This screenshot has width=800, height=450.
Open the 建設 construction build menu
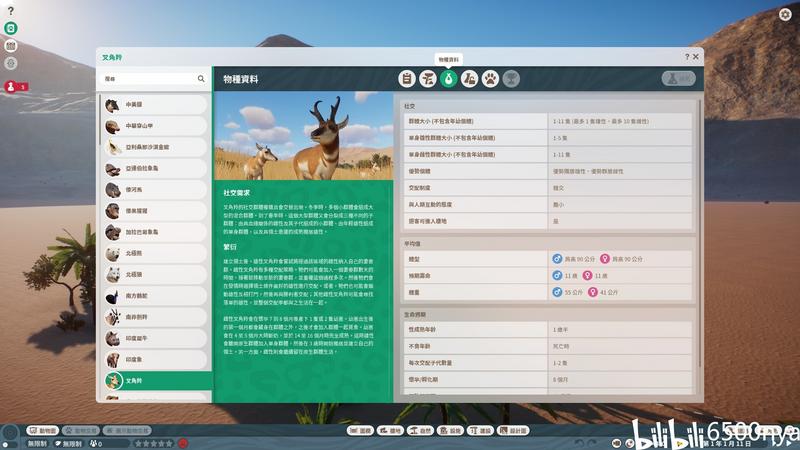coord(480,431)
